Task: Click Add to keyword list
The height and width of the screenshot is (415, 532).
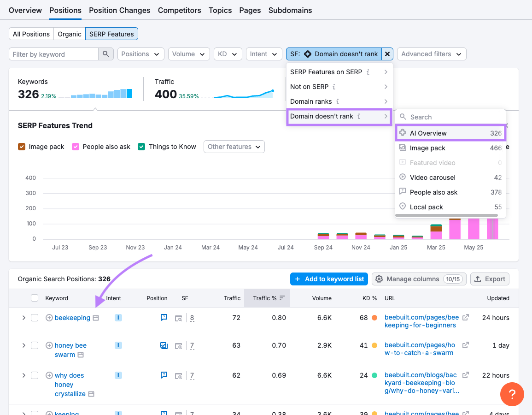Action: [x=329, y=279]
